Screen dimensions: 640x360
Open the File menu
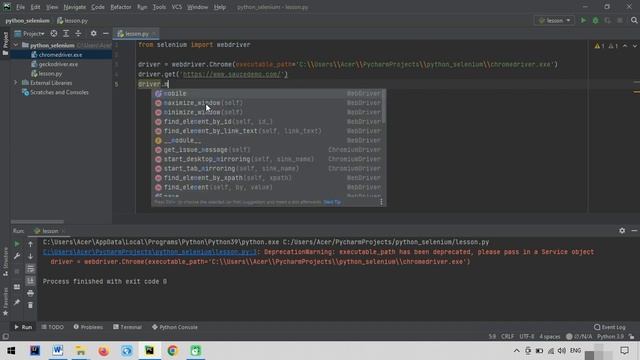click(20, 7)
